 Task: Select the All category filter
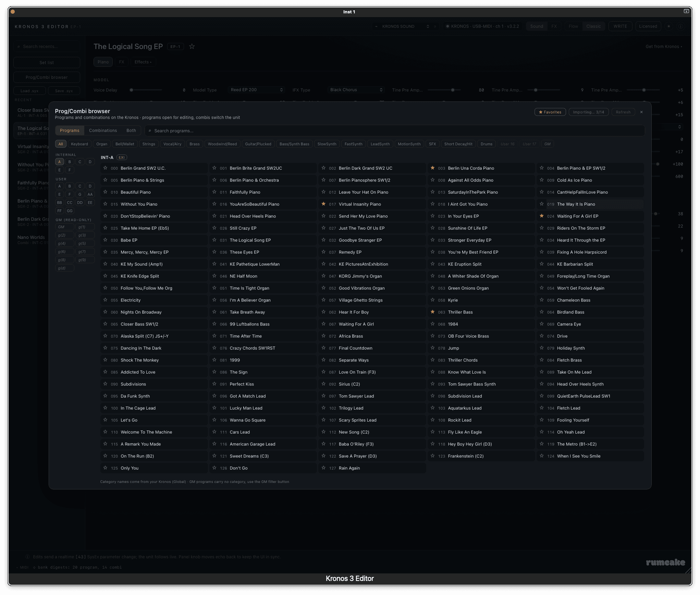tap(61, 144)
